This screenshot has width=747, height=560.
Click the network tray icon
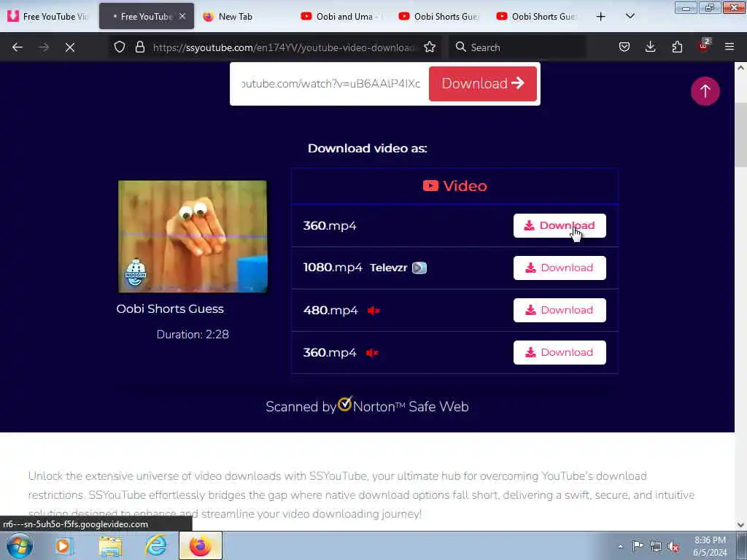pos(656,546)
